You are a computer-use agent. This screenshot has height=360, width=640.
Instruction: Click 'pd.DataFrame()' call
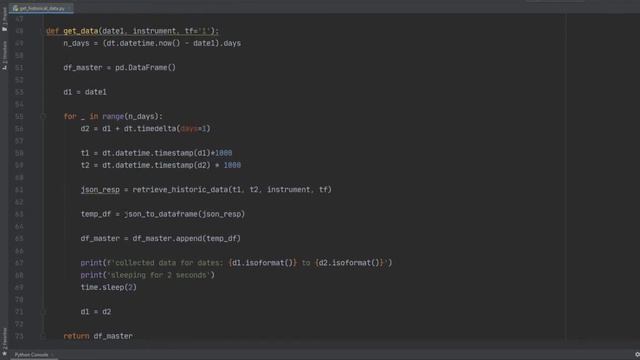click(145, 68)
